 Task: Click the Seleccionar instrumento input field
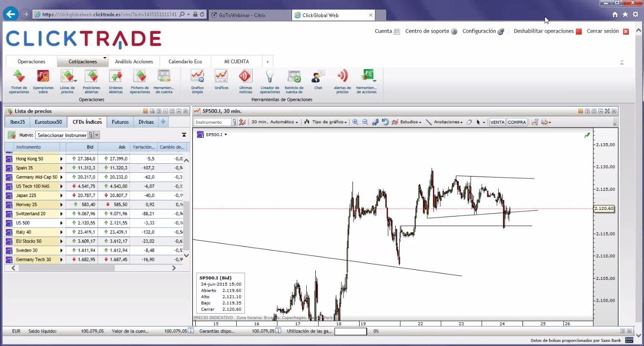point(61,135)
